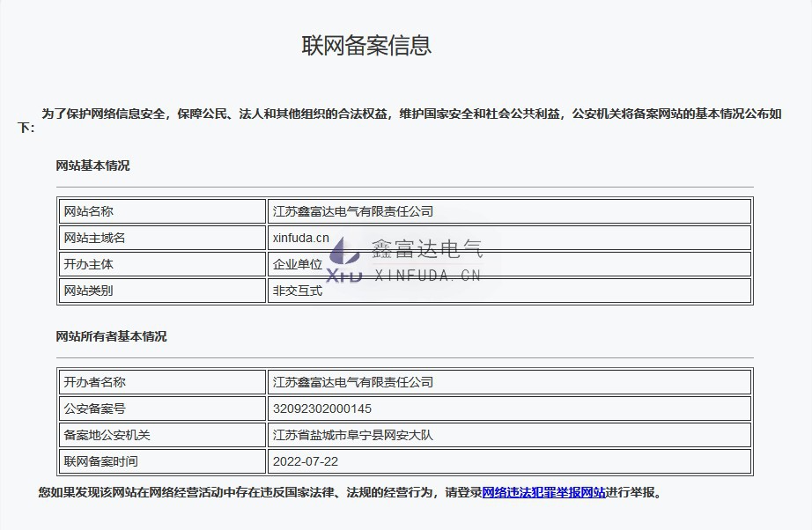Select the record number 32092302000145
The height and width of the screenshot is (530, 812).
tap(322, 409)
